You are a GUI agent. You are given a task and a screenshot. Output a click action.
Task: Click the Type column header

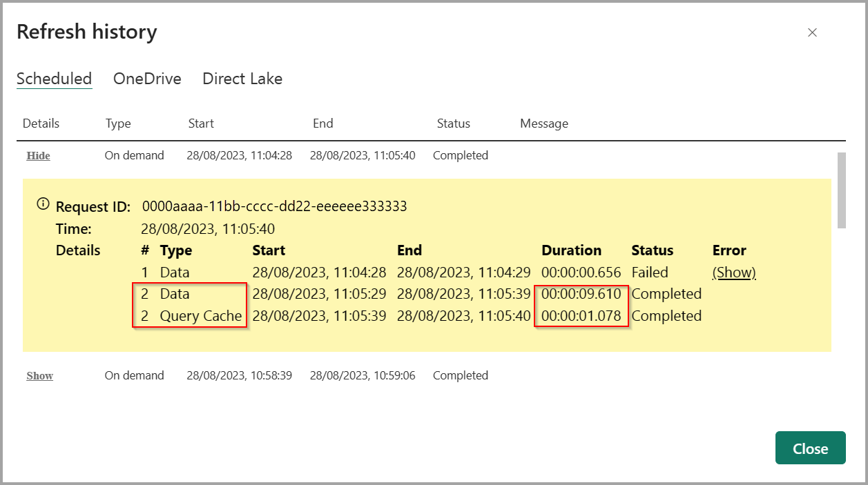pos(118,123)
